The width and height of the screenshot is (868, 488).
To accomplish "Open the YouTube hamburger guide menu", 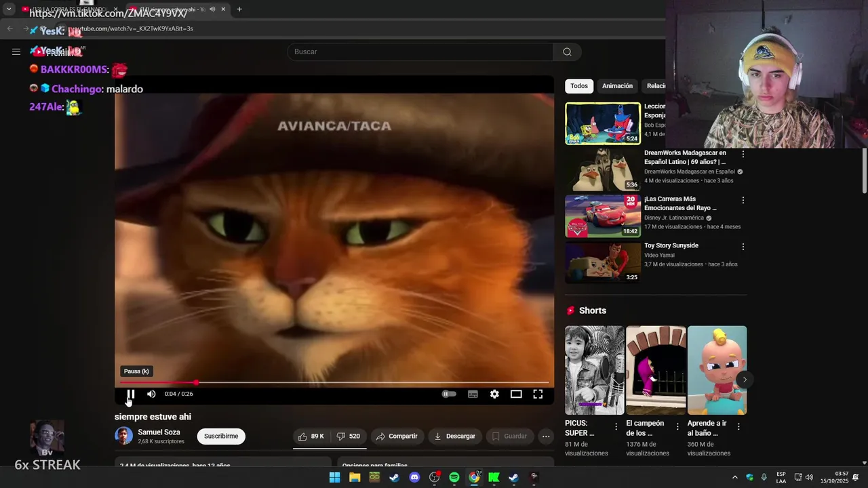I will [16, 52].
